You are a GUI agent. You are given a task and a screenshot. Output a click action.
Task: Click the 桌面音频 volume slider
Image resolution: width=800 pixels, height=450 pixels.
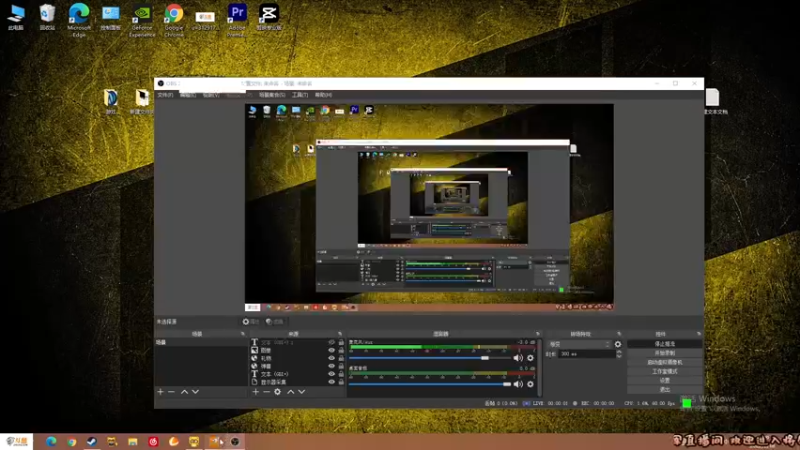[x=430, y=384]
